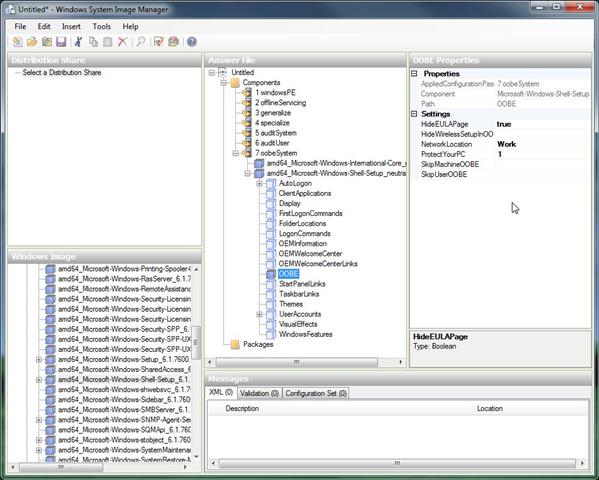599x480 pixels.
Task: Select the FirstLogonCommands tree item
Action: (311, 214)
